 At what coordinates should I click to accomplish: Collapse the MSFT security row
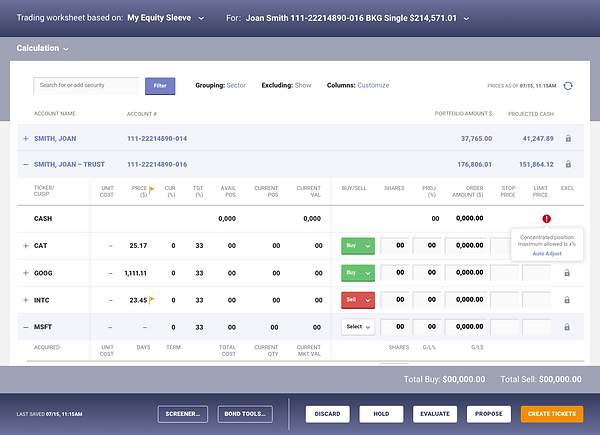pyautogui.click(x=26, y=327)
